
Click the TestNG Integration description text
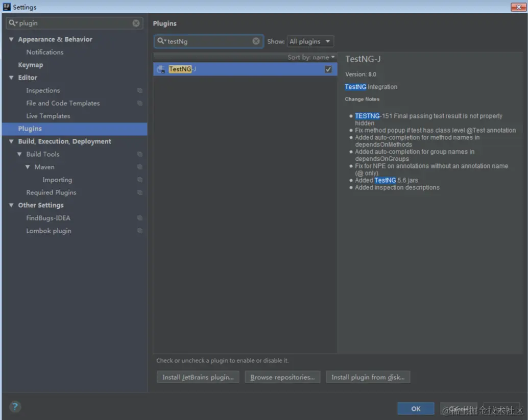[x=371, y=87]
